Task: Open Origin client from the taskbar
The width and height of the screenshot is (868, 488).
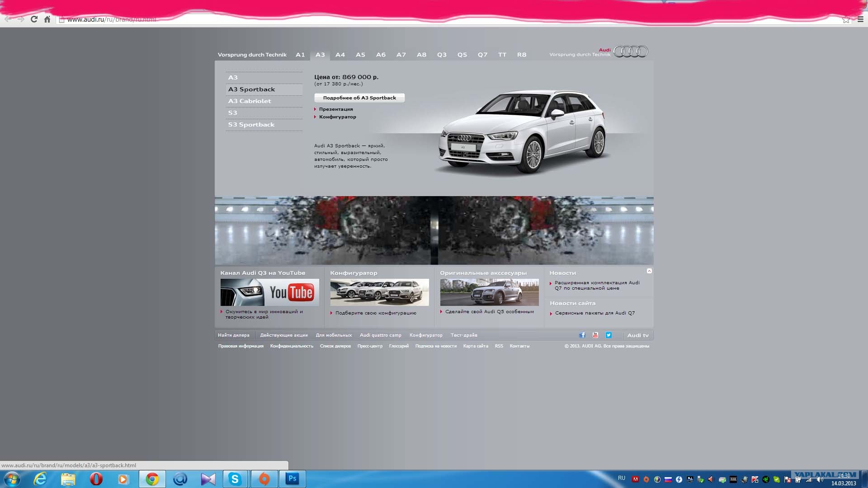Action: pyautogui.click(x=264, y=479)
